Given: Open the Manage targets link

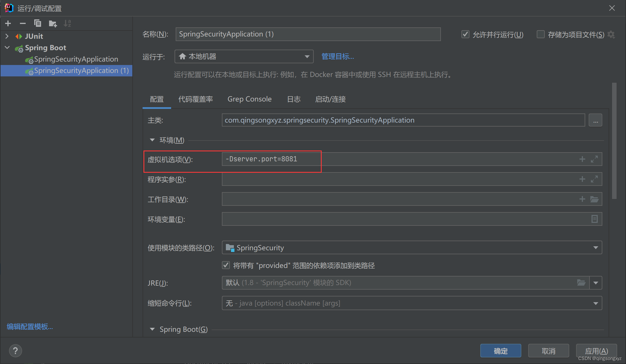Looking at the screenshot, I should [338, 56].
